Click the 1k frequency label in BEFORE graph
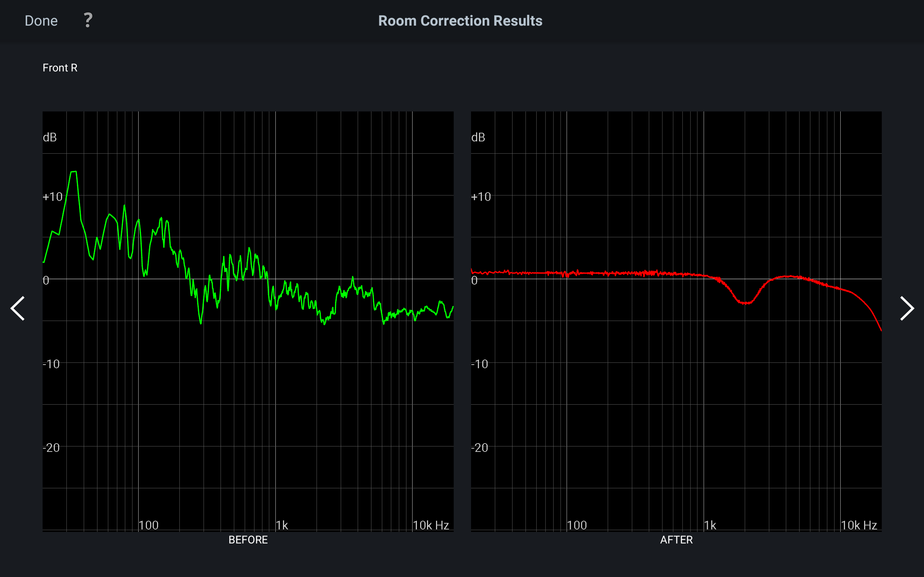Screen dimensions: 924x577 pyautogui.click(x=282, y=525)
